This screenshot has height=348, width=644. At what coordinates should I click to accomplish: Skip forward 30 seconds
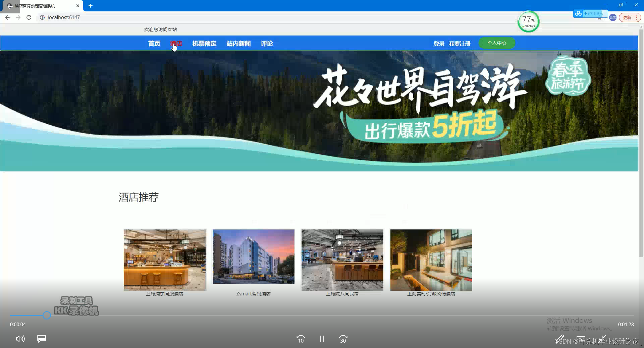pos(343,339)
